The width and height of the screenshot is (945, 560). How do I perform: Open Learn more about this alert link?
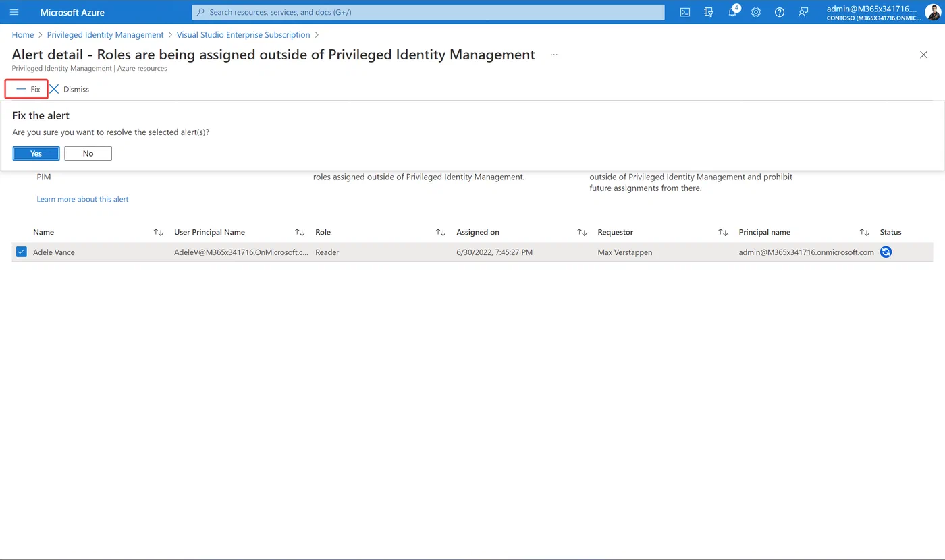pos(82,199)
